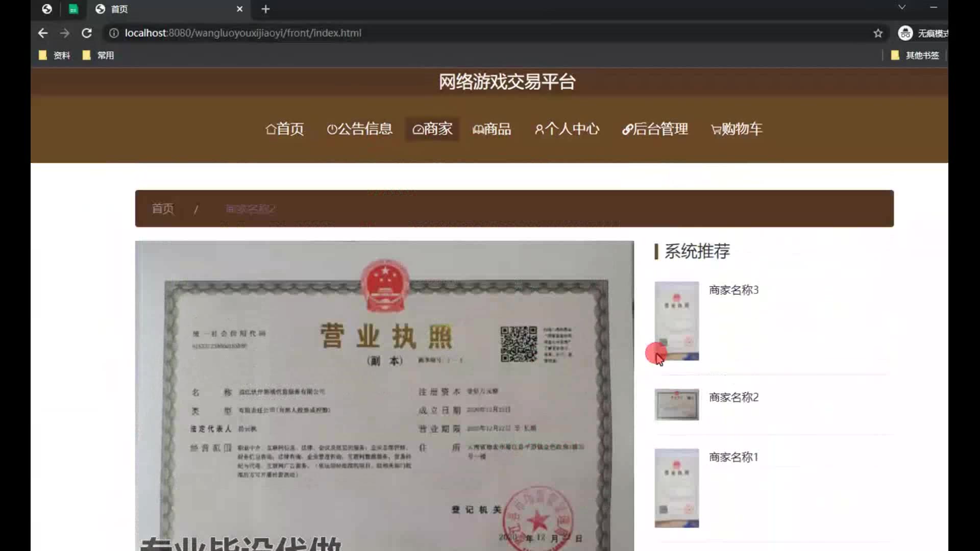Image resolution: width=980 pixels, height=551 pixels.
Task: Click the thumbnail for 商家名称1
Action: (x=677, y=488)
